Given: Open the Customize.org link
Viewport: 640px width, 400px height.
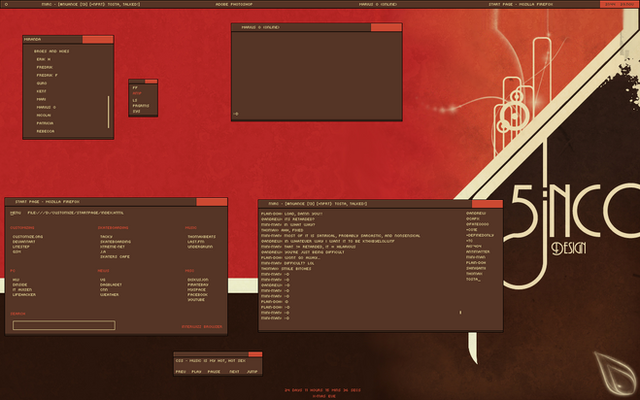Looking at the screenshot, I should pos(28,237).
